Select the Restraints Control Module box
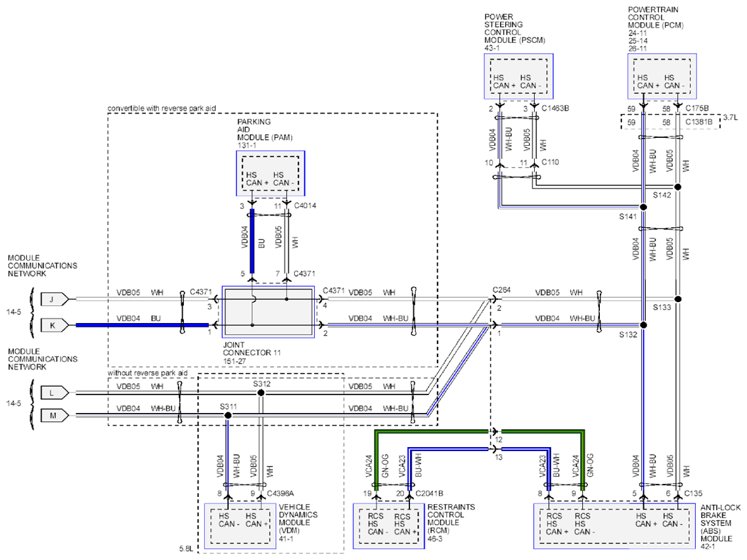Viewport: 747px width, 560px height. (x=389, y=526)
